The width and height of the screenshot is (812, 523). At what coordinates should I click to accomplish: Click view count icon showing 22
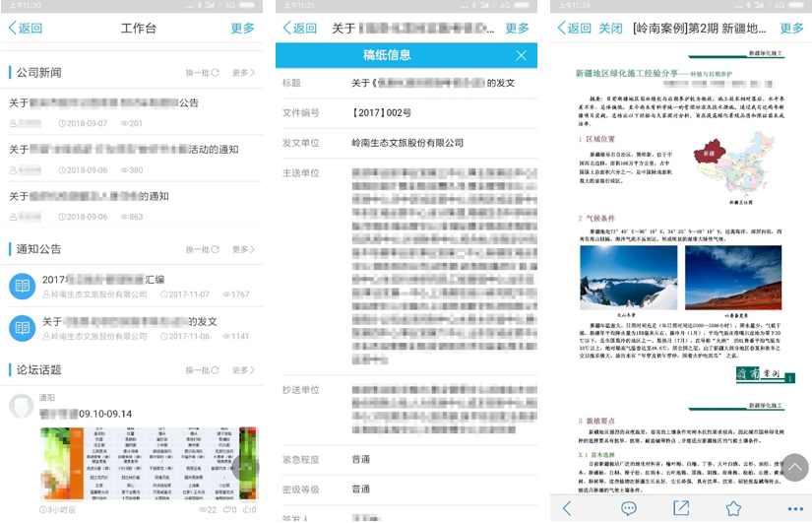[203, 509]
